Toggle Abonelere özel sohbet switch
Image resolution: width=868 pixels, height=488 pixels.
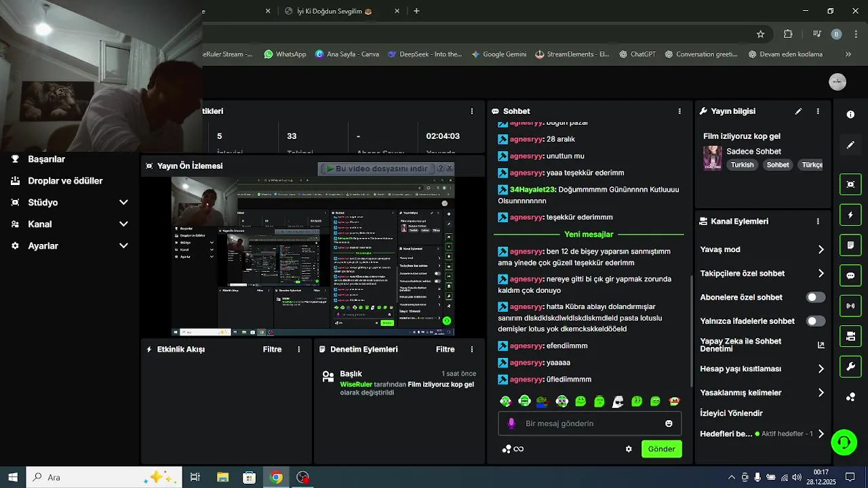pos(816,298)
